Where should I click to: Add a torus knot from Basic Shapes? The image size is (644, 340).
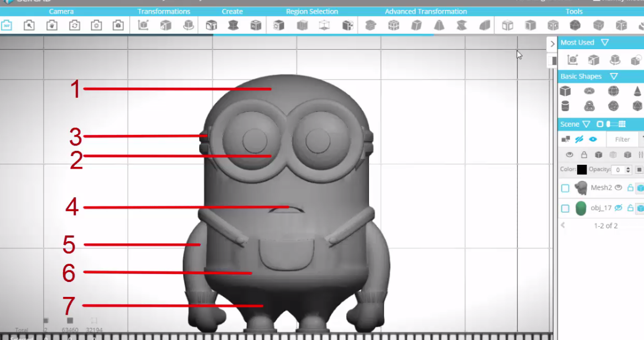pyautogui.click(x=589, y=106)
